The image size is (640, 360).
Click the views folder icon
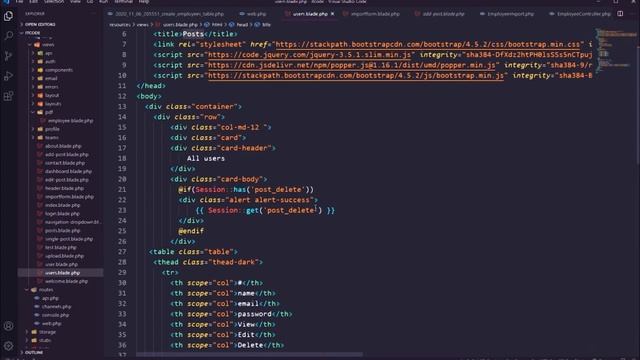point(37,44)
